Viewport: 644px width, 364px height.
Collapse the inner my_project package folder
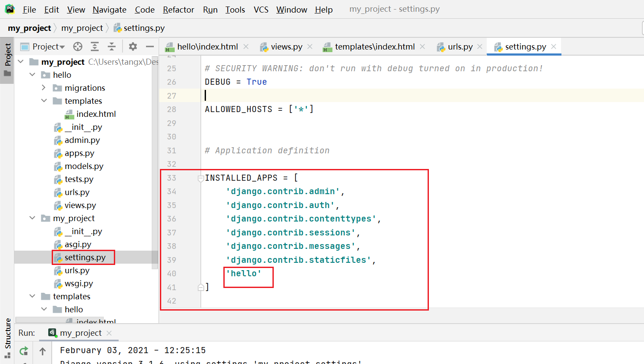(32, 218)
